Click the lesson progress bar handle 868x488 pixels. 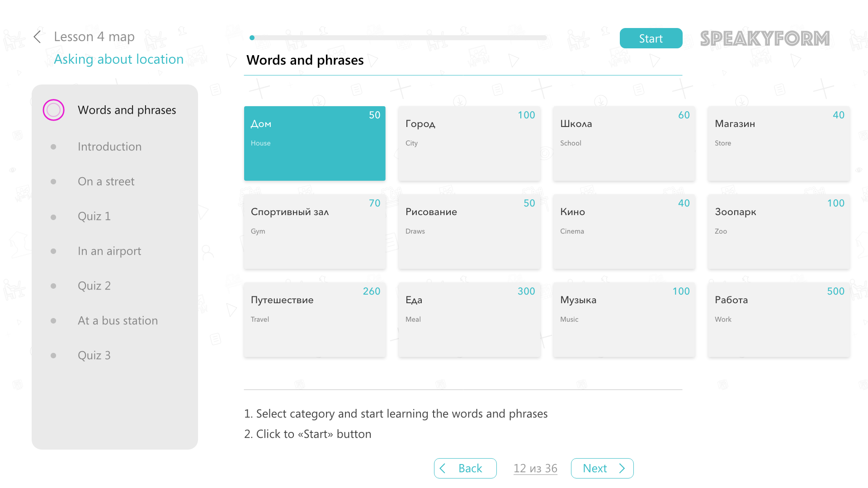[252, 38]
